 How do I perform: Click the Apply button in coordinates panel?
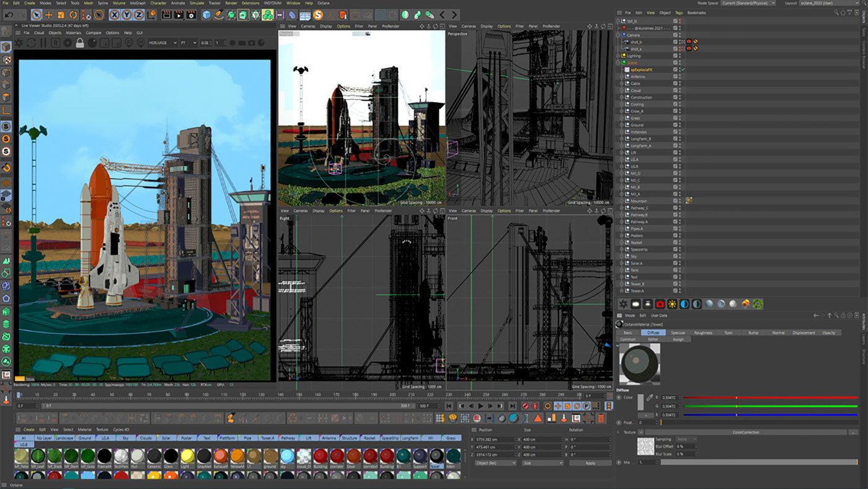590,463
